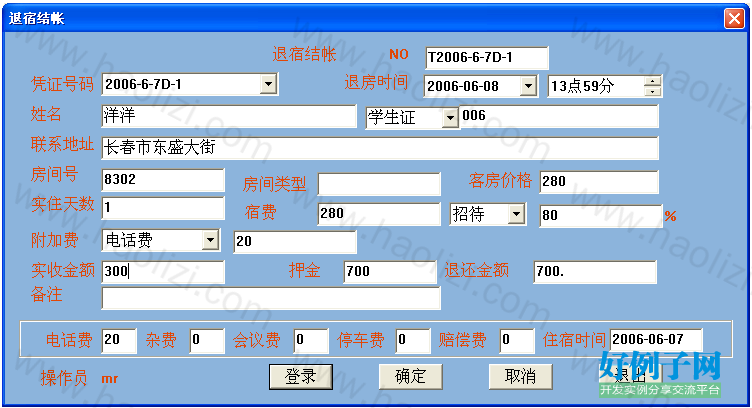Click the 确定 button
752x408 pixels.
tap(411, 376)
